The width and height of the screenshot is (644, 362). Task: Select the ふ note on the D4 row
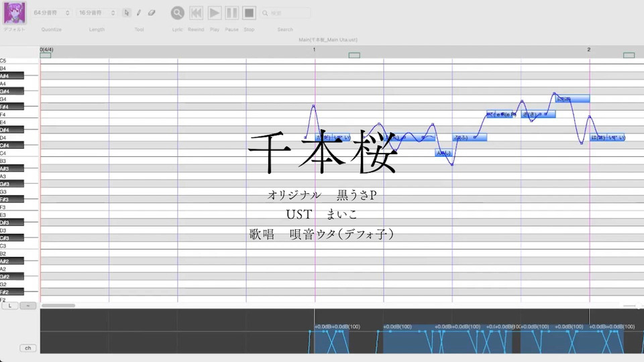(470, 137)
